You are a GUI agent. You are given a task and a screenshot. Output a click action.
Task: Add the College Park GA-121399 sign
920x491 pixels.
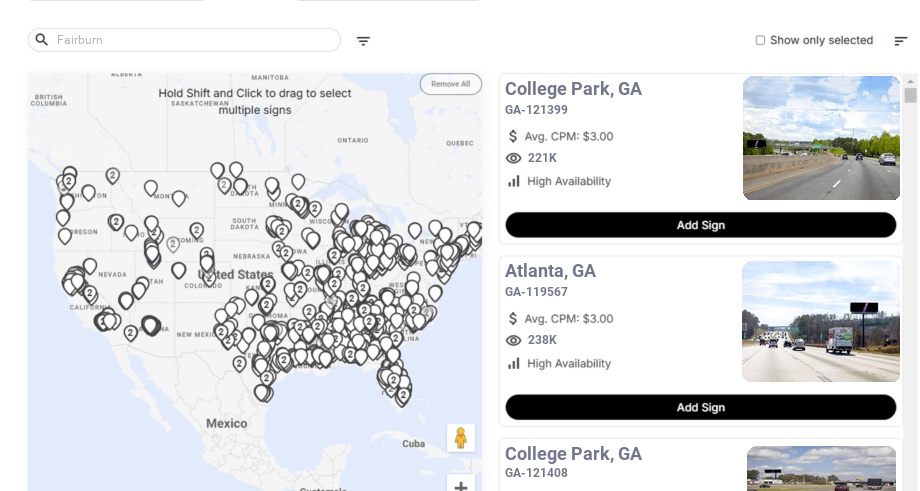700,225
